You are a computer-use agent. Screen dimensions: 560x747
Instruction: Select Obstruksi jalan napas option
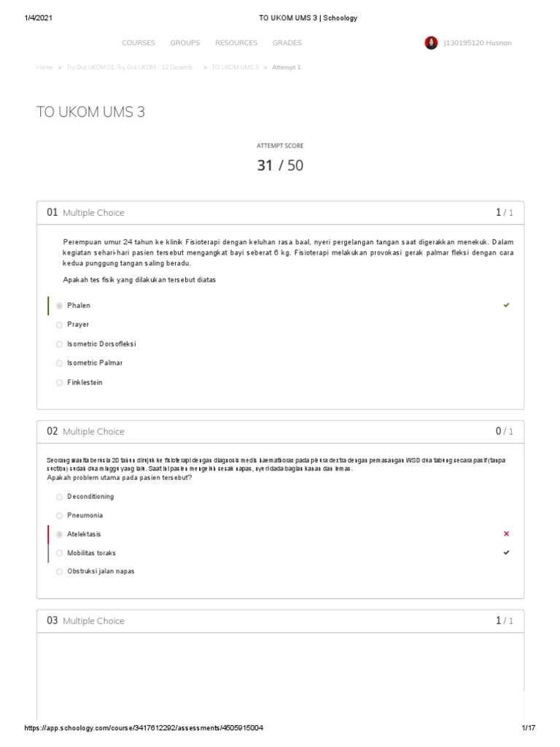[x=59, y=572]
